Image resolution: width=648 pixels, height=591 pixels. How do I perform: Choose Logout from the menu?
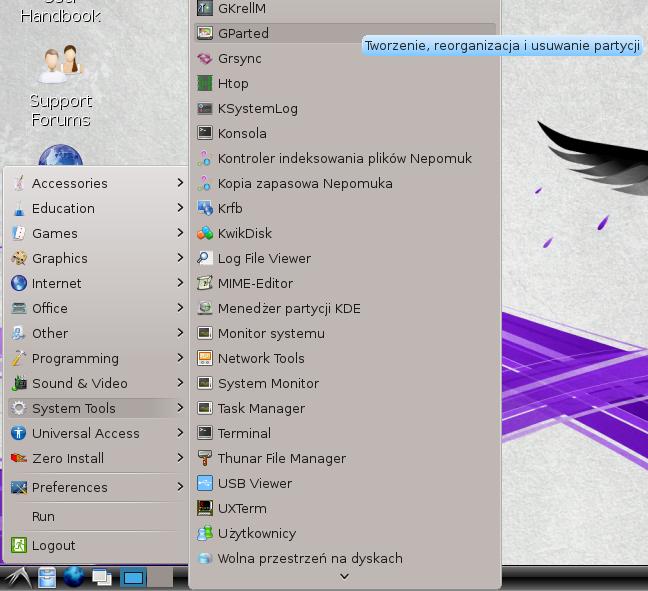click(x=98, y=546)
